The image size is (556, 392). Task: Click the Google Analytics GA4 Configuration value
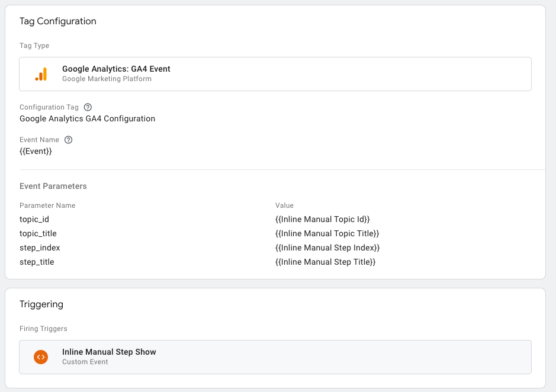point(87,118)
